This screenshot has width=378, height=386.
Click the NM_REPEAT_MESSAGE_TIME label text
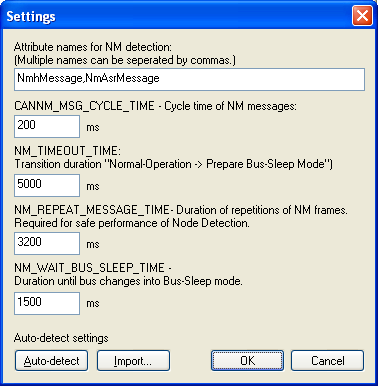pos(92,210)
